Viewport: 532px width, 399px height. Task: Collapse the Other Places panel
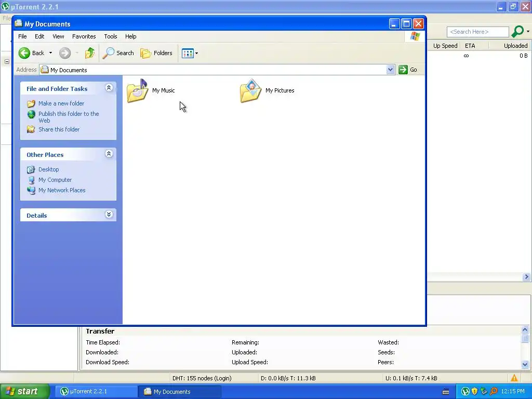109,154
